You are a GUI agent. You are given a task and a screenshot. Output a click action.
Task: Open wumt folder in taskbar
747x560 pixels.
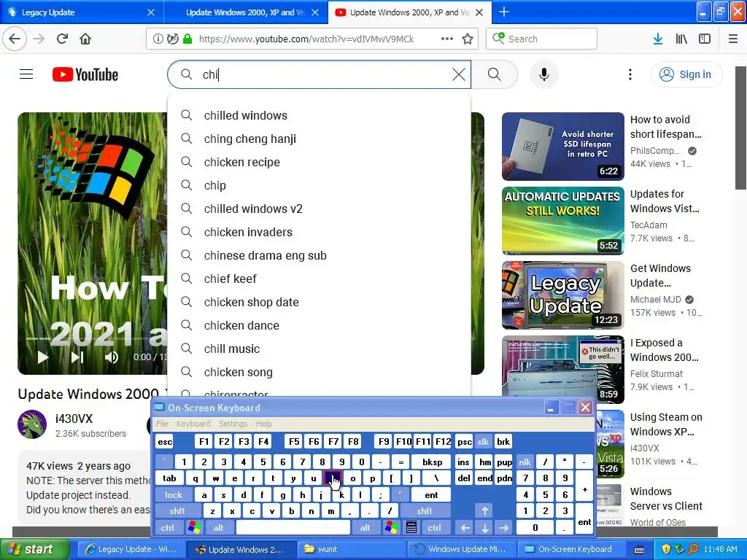(x=351, y=549)
